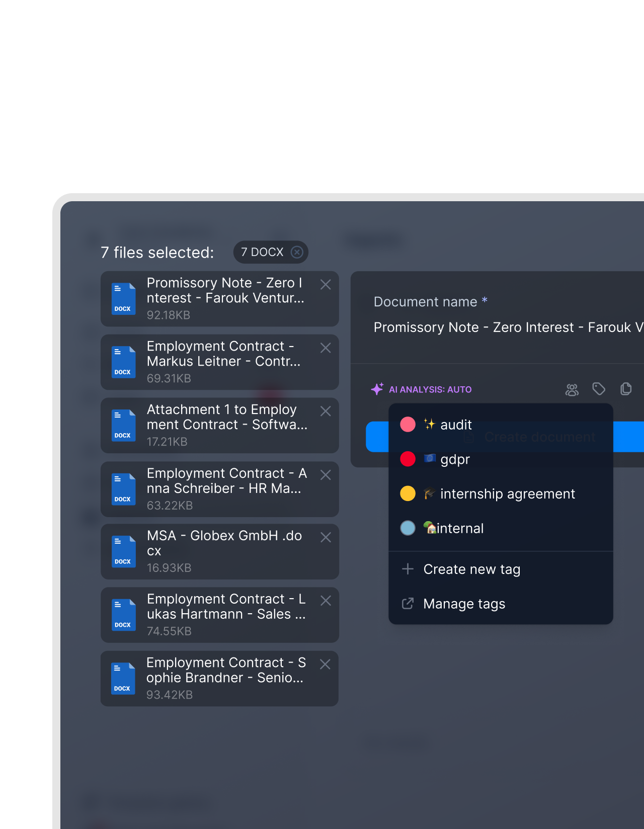Remove MSA Globex GmbH file
644x829 pixels.
tap(326, 538)
